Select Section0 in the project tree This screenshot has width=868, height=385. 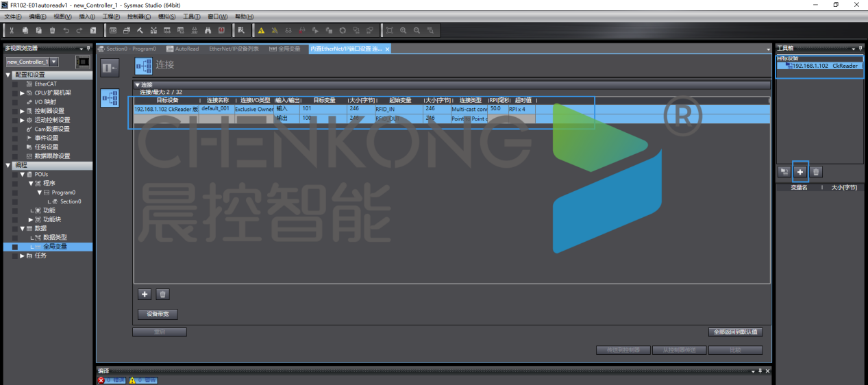71,201
